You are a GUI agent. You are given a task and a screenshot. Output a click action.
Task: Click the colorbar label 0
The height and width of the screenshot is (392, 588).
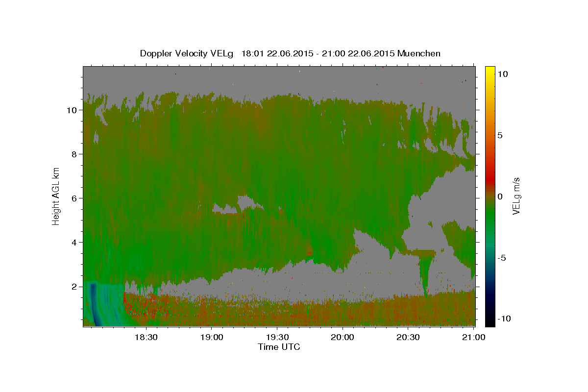[x=500, y=196]
